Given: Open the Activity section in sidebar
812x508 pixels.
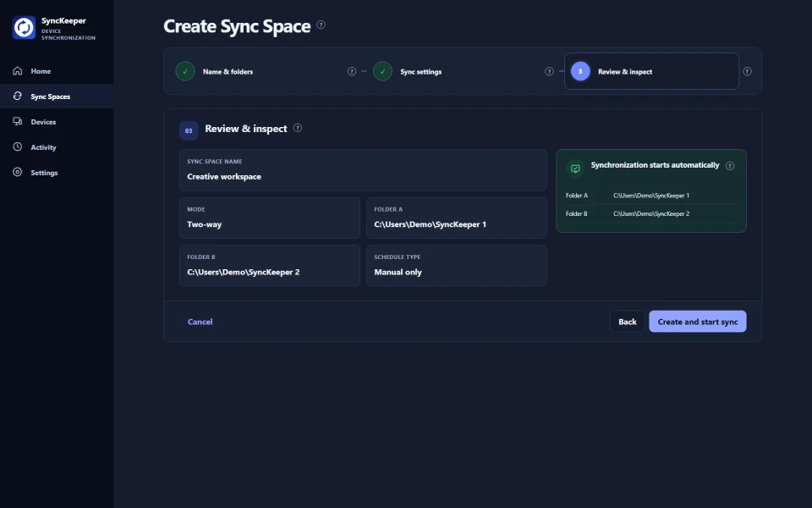Looking at the screenshot, I should pyautogui.click(x=57, y=147).
